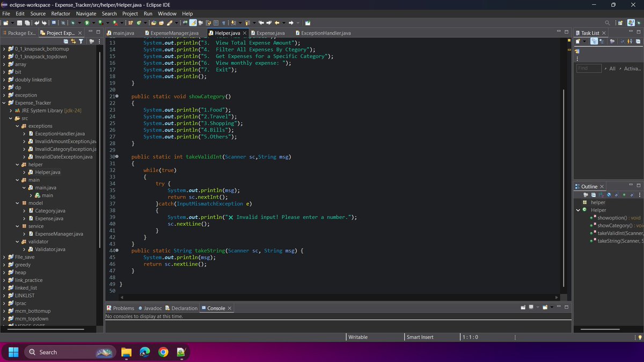Viewport: 644px width, 362px height.
Task: Collapse the exceptions package
Action: point(17,126)
